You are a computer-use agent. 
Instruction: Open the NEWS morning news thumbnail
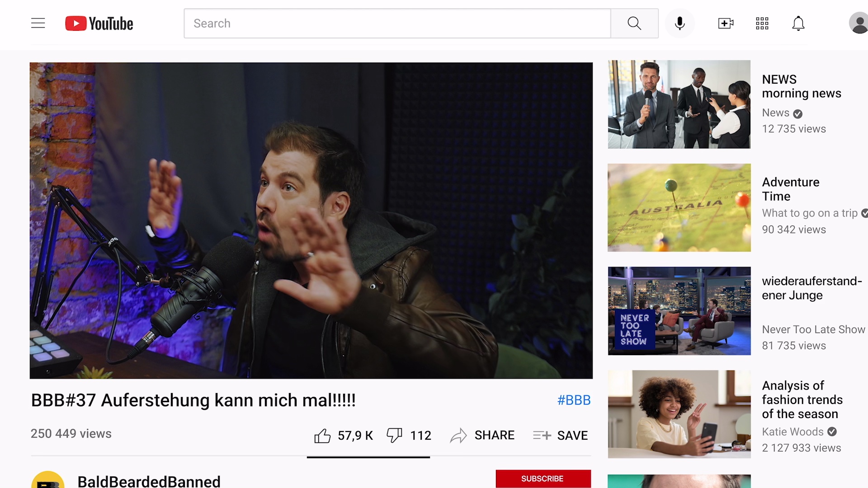pos(679,104)
